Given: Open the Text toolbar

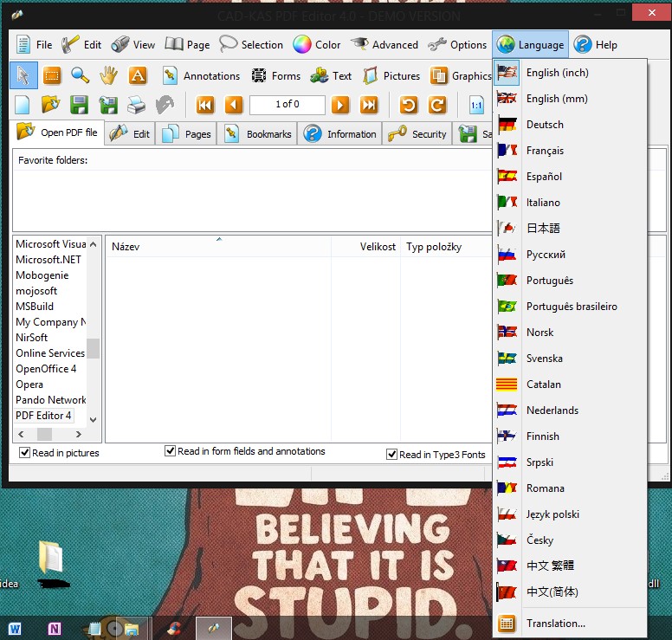Looking at the screenshot, I should coord(331,76).
